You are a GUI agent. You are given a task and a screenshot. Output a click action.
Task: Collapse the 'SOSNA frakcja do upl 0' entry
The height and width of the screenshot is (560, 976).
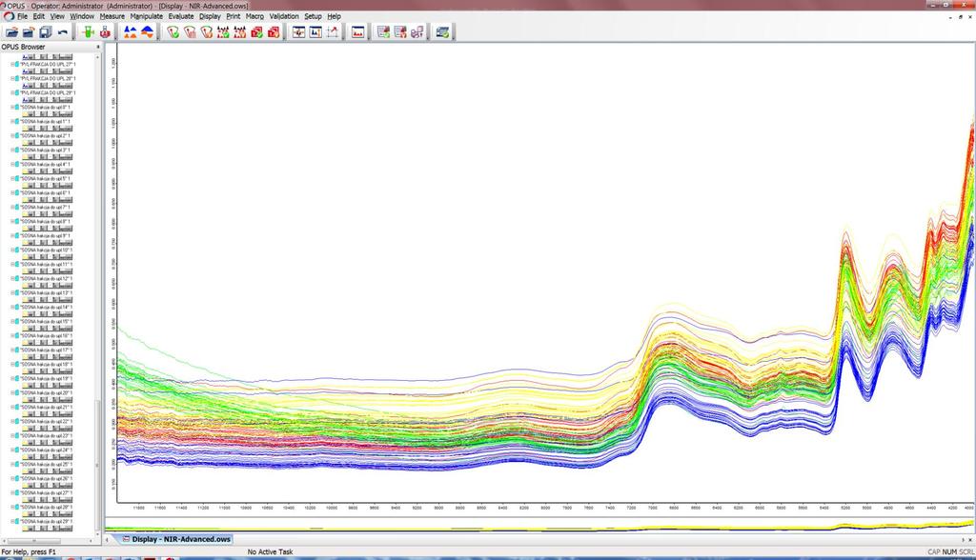[12, 107]
